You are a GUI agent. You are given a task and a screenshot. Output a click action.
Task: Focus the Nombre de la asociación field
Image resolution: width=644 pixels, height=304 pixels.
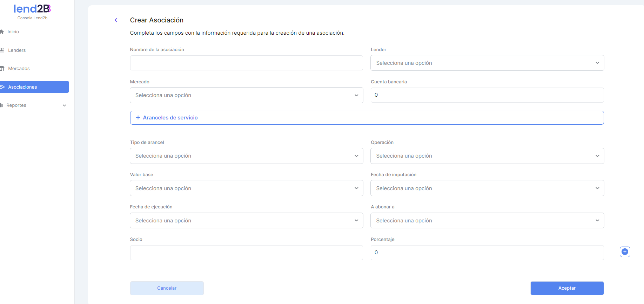click(246, 63)
